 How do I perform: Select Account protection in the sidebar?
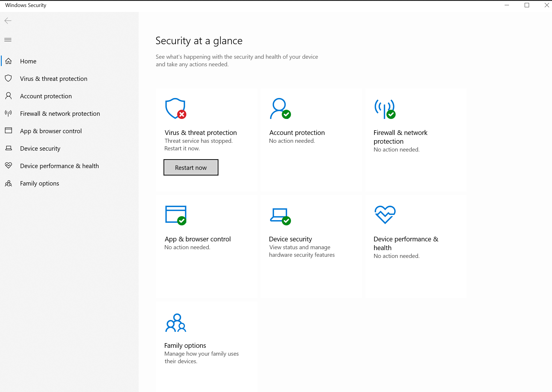(69, 96)
